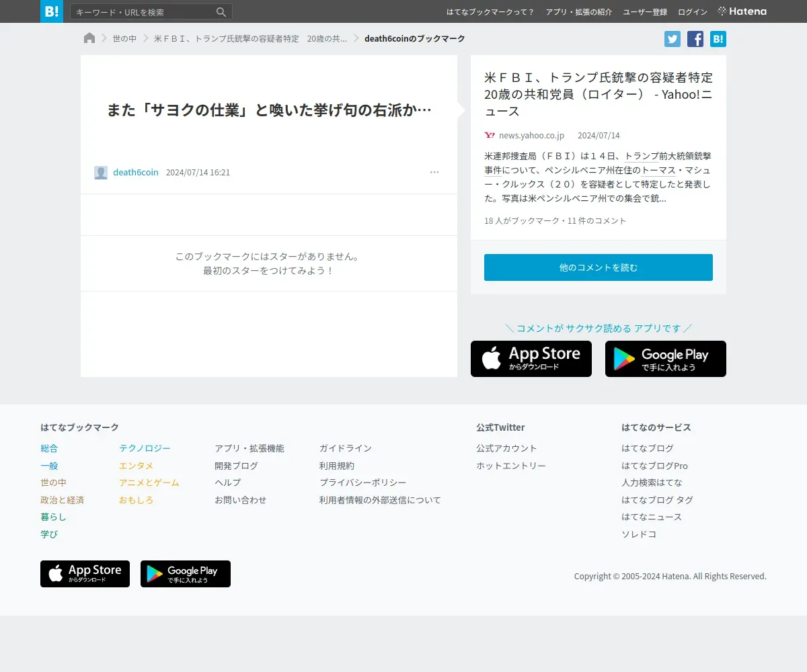Open はてなブログ タグ service link
Image resolution: width=807 pixels, height=672 pixels.
tap(657, 500)
